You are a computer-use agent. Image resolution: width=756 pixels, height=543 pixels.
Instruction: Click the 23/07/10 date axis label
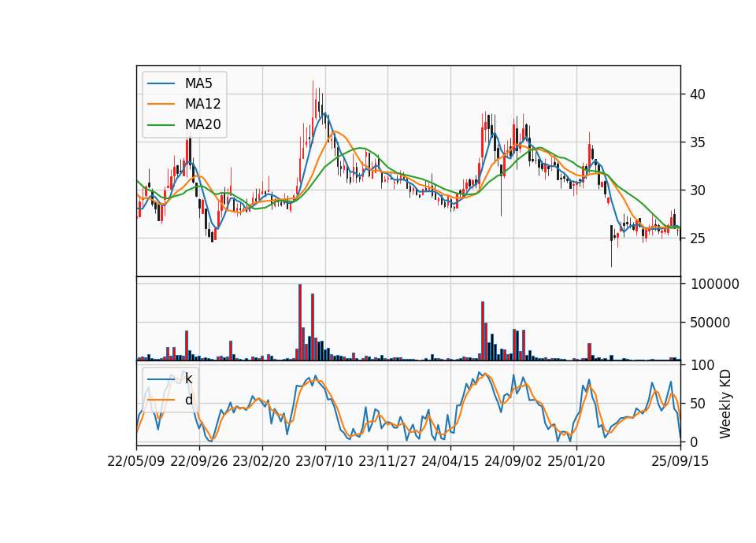[324, 461]
